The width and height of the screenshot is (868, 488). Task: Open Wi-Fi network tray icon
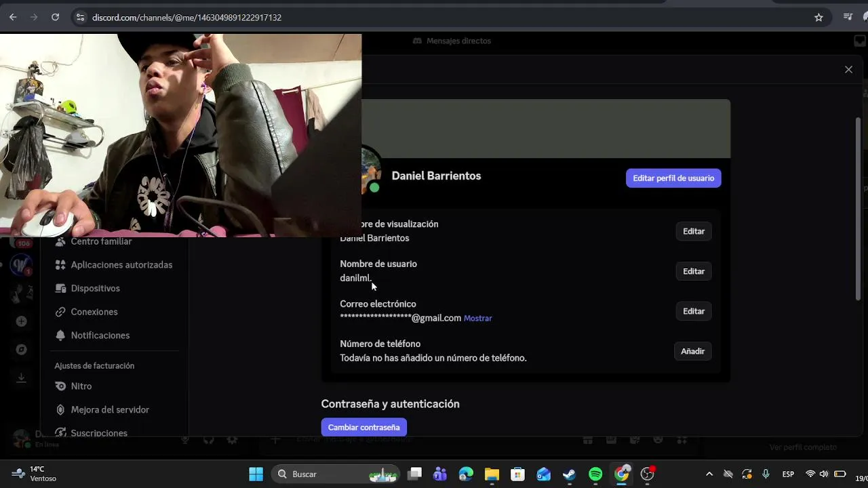[810, 474]
